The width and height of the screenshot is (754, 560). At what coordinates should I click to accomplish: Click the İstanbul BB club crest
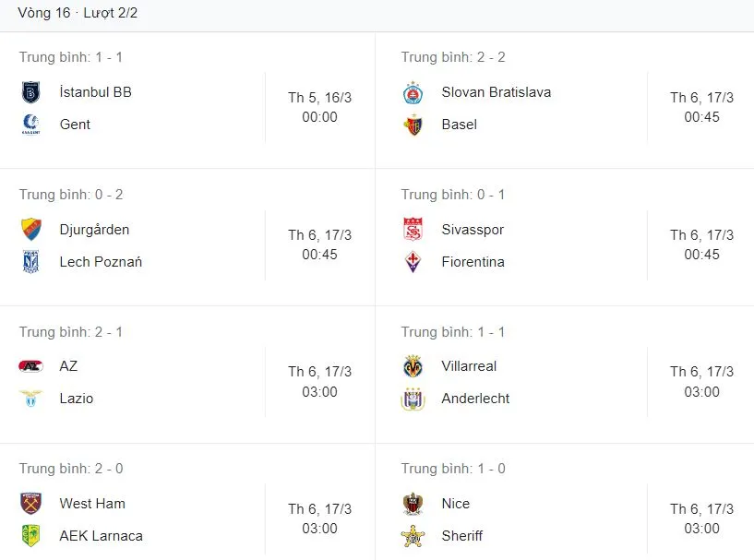click(30, 92)
